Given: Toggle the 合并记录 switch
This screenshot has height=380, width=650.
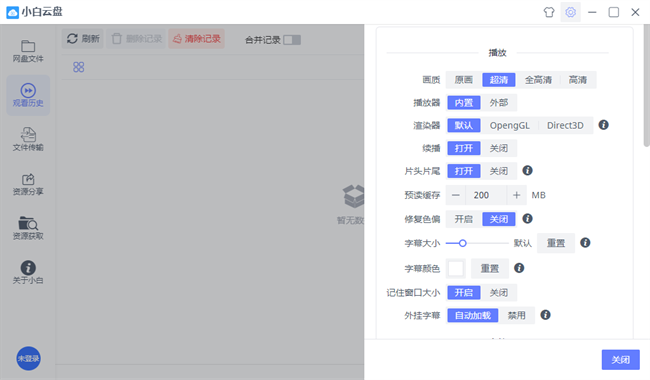Looking at the screenshot, I should click(x=292, y=40).
